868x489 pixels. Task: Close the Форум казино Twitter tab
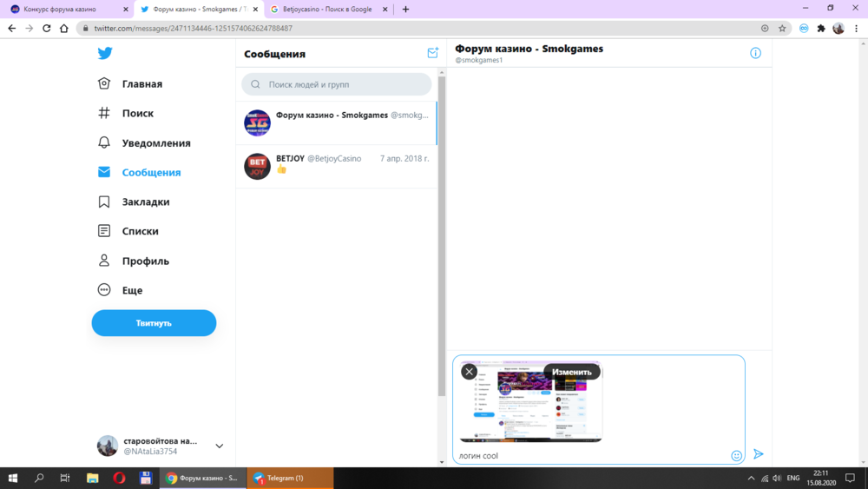coord(255,9)
